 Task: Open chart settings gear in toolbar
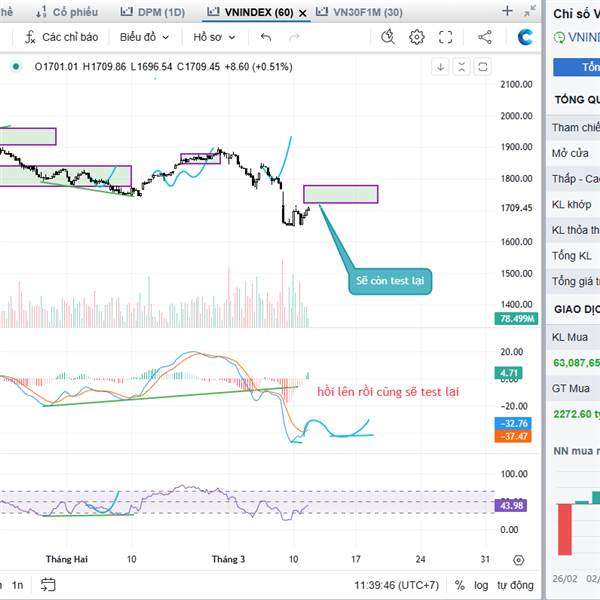pos(417,37)
